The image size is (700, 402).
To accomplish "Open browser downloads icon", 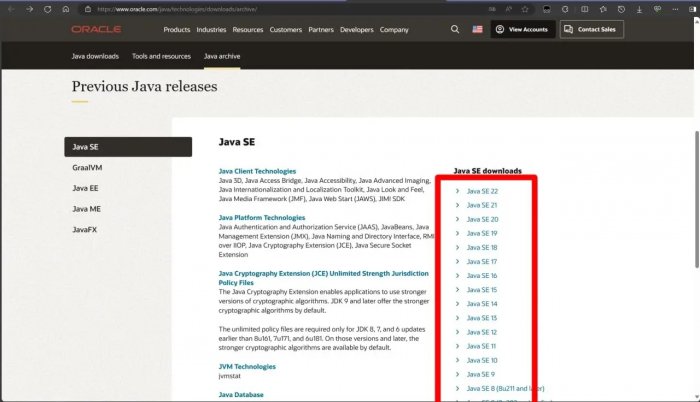I will [x=639, y=9].
